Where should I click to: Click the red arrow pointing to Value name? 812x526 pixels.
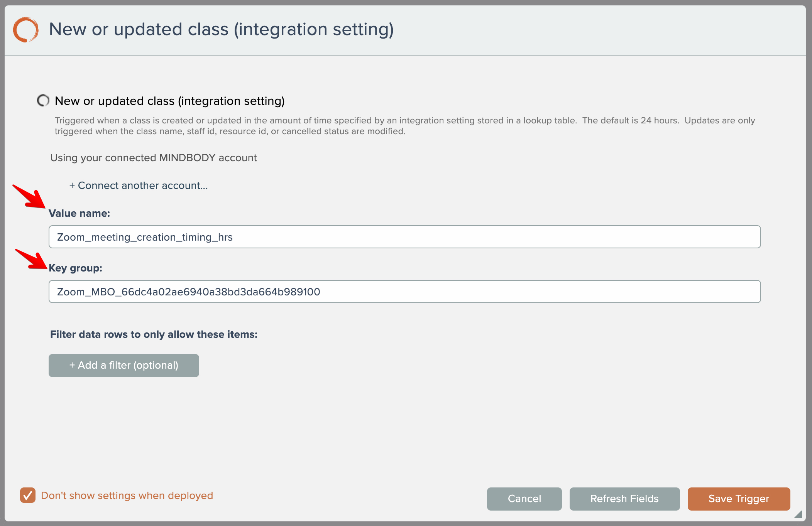coord(30,197)
